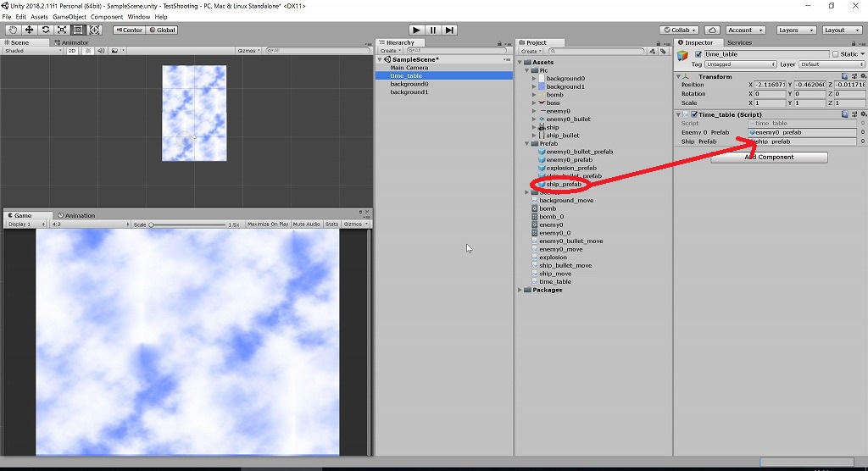Toggle 2D scene view mode
Screen dimensions: 868x471
72,50
